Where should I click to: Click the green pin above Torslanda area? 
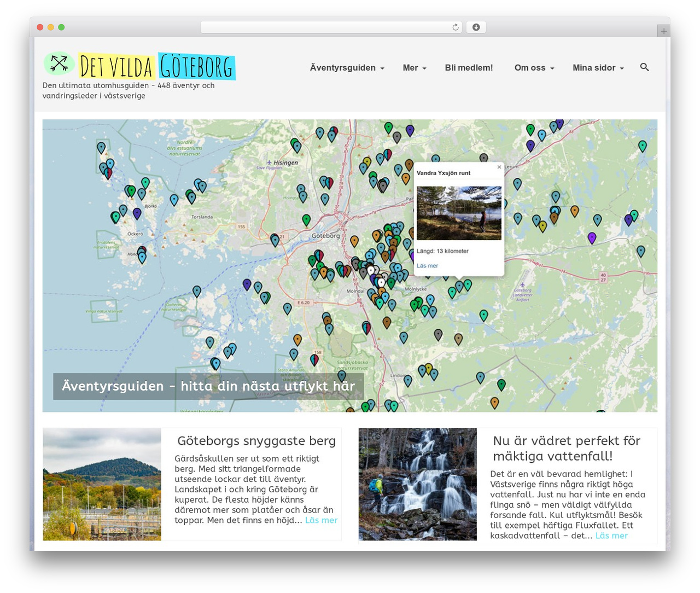click(x=190, y=196)
